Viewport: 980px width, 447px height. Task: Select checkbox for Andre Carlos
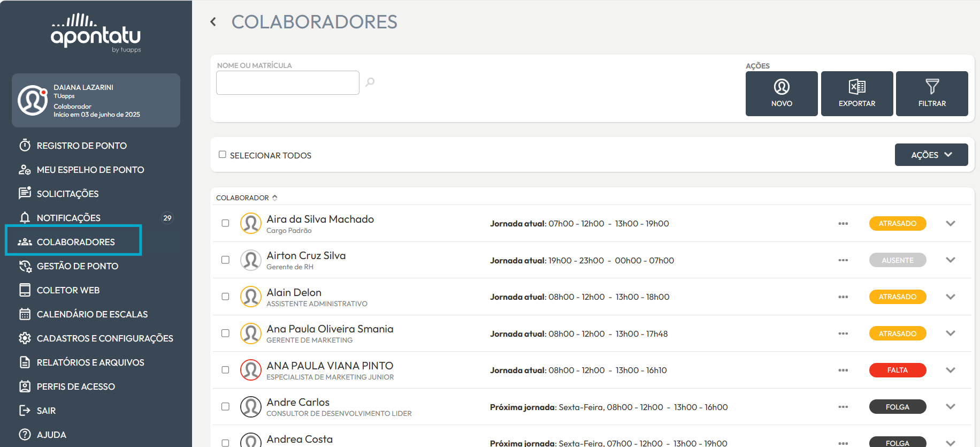225,406
